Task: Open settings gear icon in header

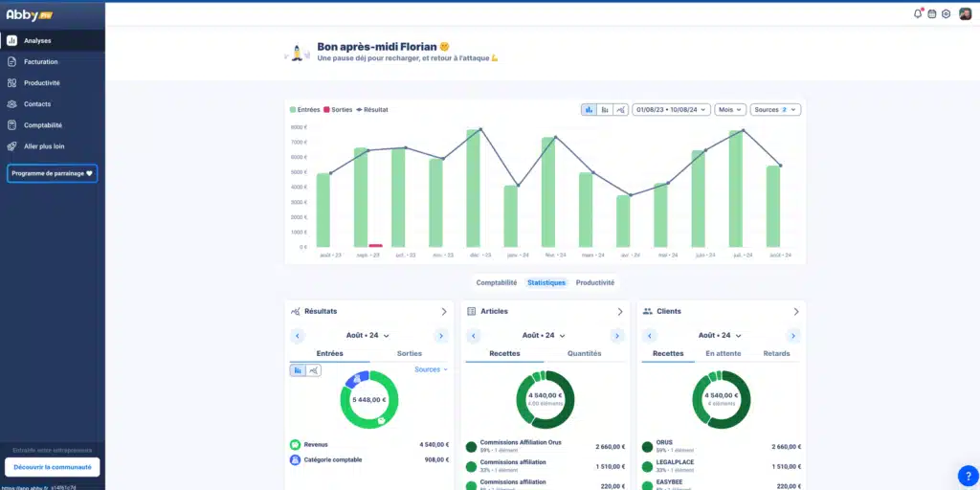Action: [x=946, y=13]
